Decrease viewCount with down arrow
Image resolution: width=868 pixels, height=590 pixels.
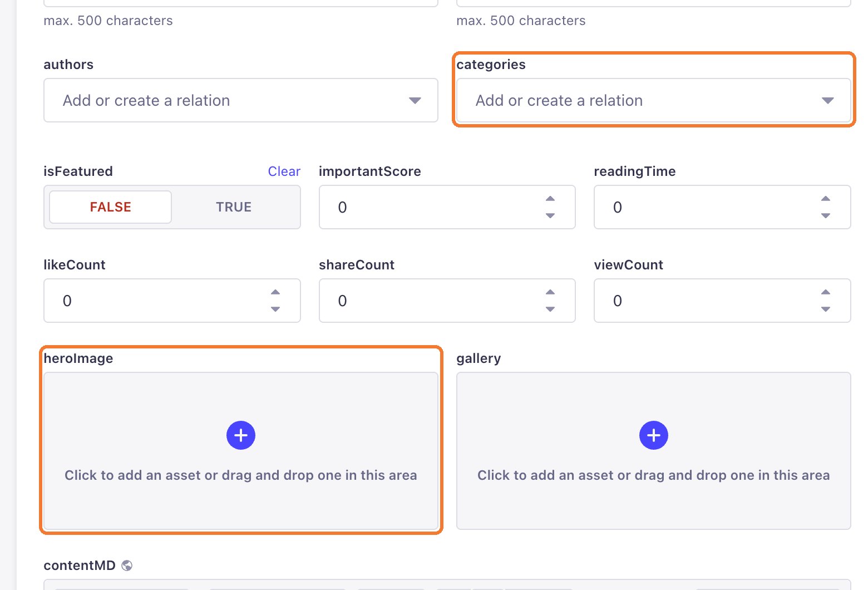(826, 309)
